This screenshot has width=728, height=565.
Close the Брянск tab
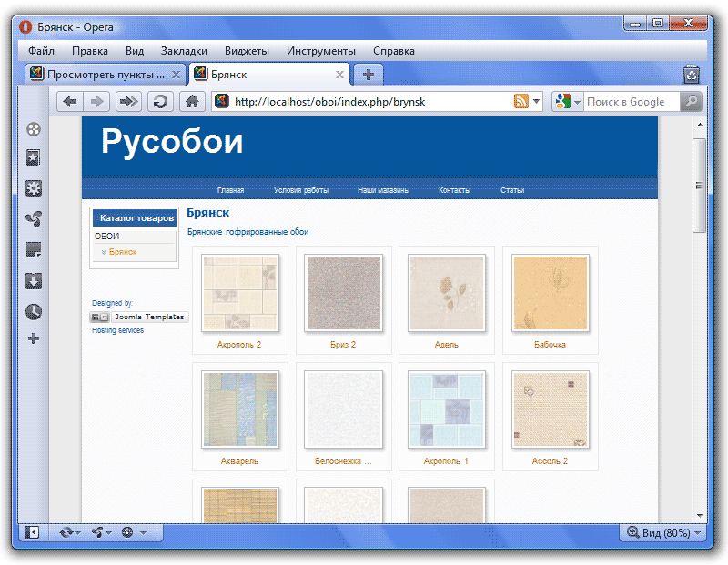[x=340, y=75]
